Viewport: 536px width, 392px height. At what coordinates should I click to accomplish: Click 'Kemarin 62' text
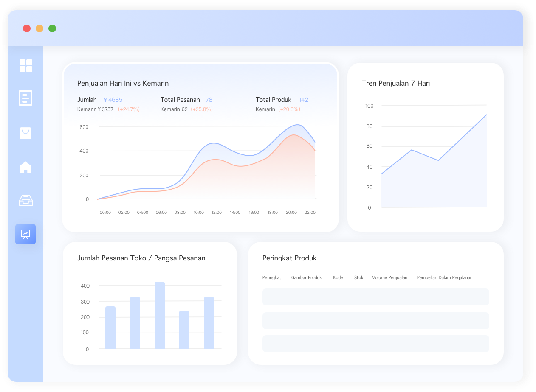pos(174,109)
